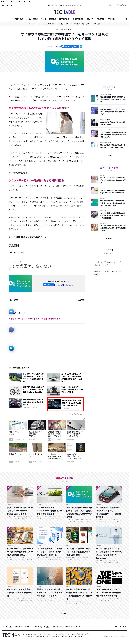Click the PR TIMES source link
Viewport: 129px width, 644px height.
click(x=14, y=245)
